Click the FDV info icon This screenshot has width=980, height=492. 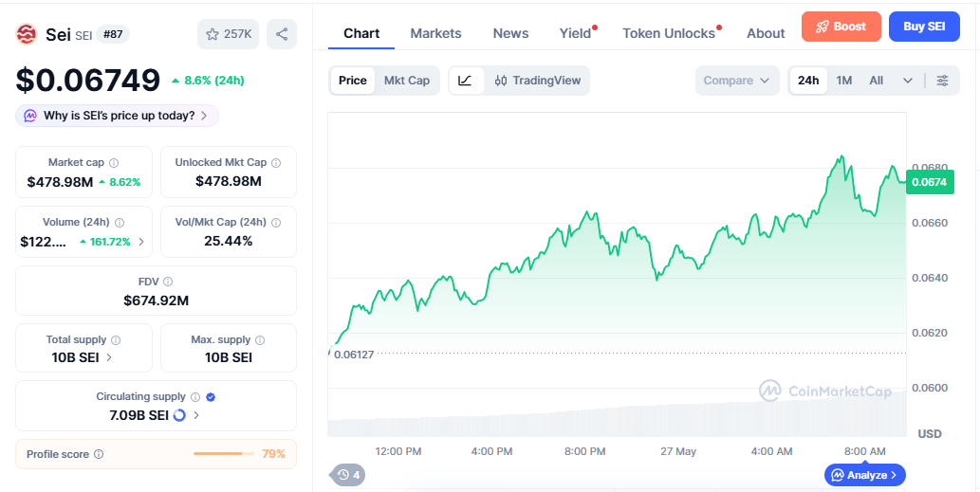click(168, 282)
